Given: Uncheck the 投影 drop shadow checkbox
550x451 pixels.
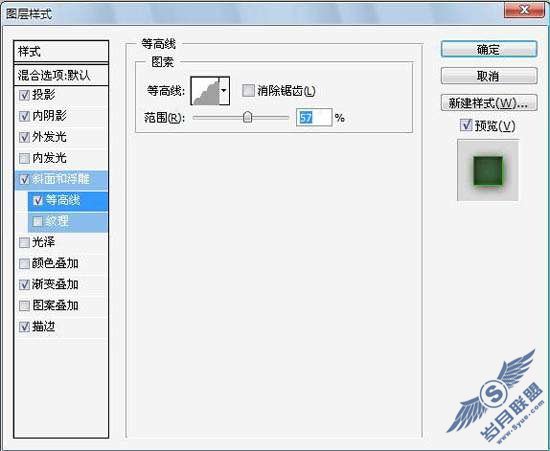Looking at the screenshot, I should (x=24, y=95).
